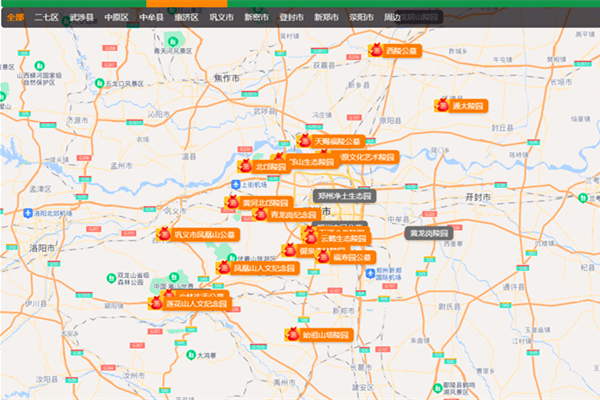This screenshot has width=600, height=400.
Task: Open the 周边 tab
Action: tap(392, 17)
